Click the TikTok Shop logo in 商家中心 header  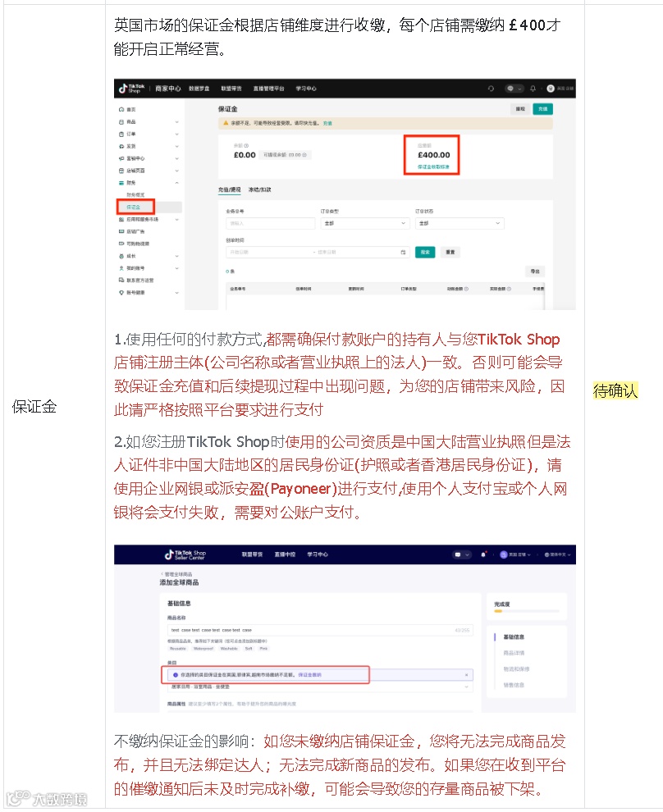[x=131, y=89]
